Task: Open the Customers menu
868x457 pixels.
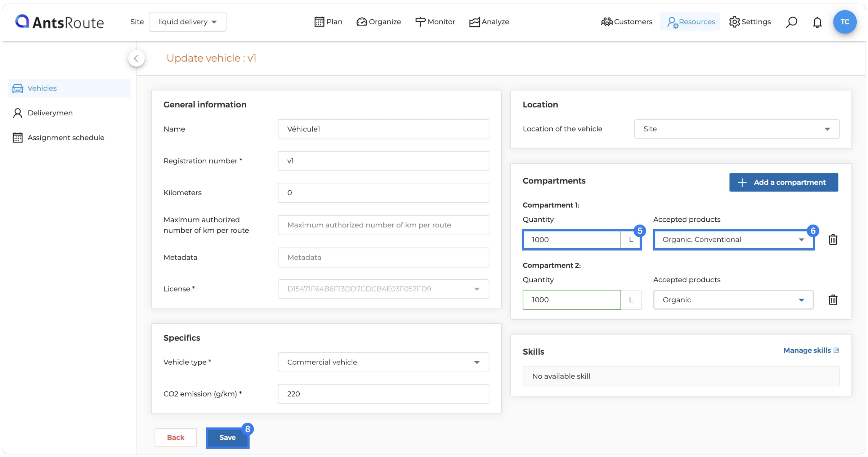Action: point(626,22)
